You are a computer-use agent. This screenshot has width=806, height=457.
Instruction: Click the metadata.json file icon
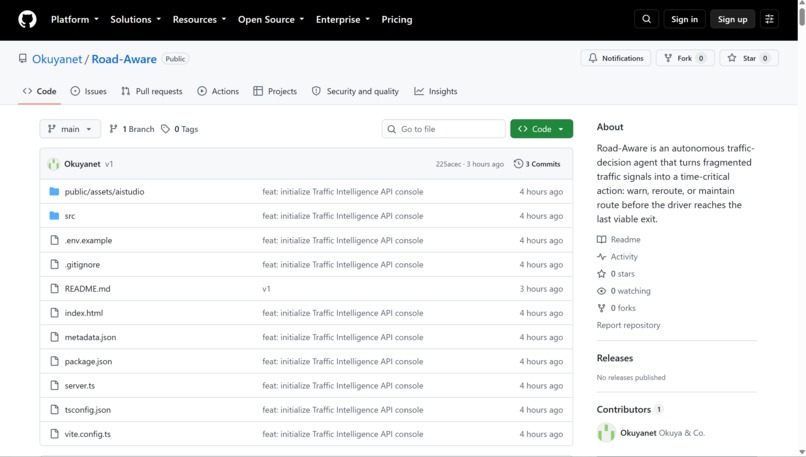click(x=54, y=337)
